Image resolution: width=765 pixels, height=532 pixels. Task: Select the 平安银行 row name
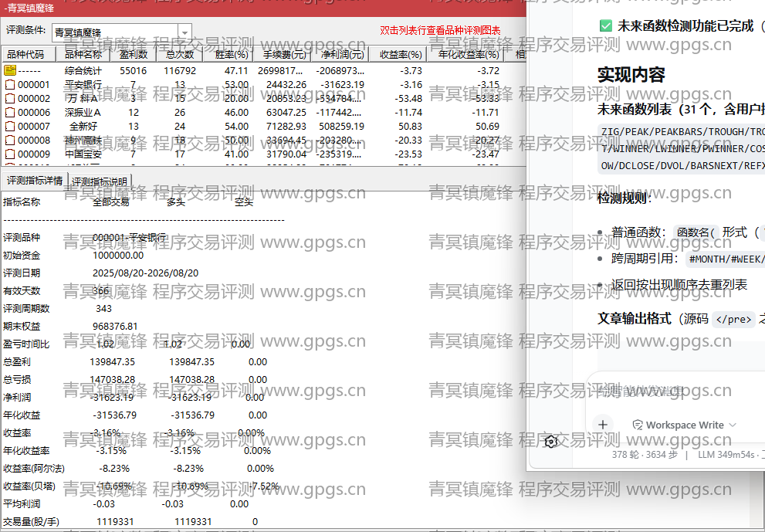(x=83, y=84)
